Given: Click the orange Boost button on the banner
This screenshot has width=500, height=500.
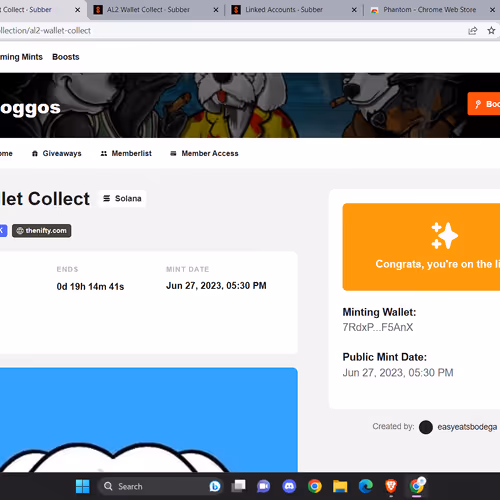Looking at the screenshot, I should click(x=484, y=104).
